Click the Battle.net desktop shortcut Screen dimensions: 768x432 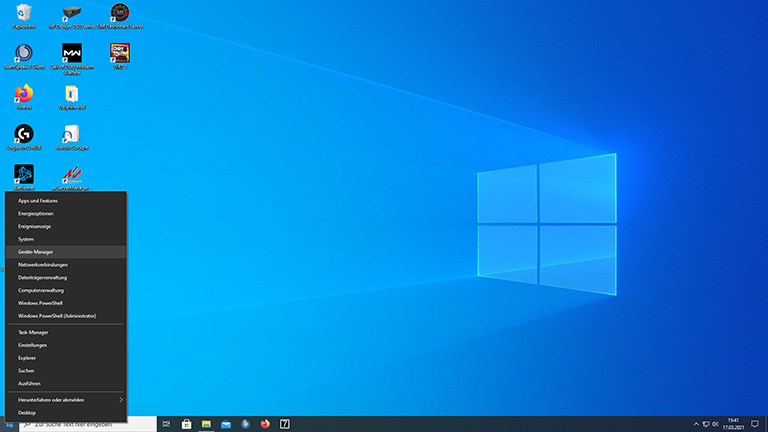24,174
